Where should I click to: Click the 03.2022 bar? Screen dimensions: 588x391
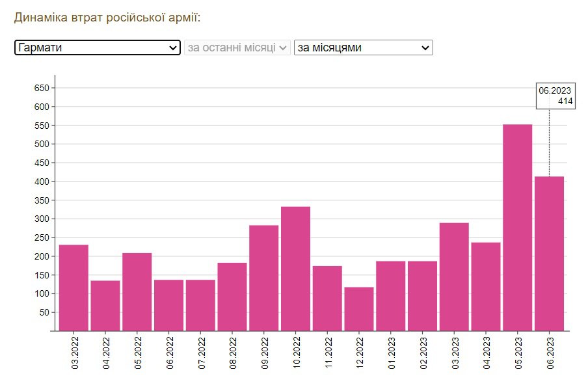(73, 288)
